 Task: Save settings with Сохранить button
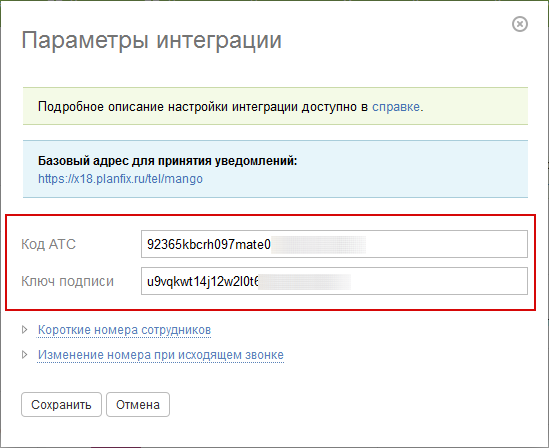[61, 404]
